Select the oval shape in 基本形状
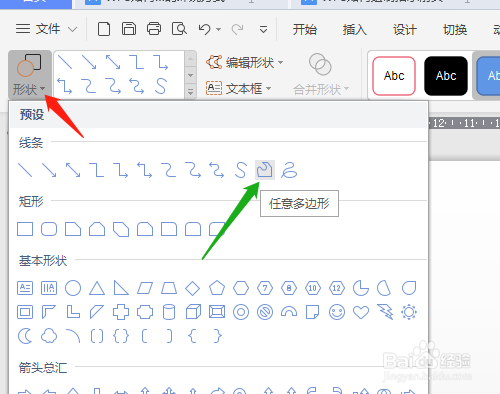 pyautogui.click(x=73, y=288)
